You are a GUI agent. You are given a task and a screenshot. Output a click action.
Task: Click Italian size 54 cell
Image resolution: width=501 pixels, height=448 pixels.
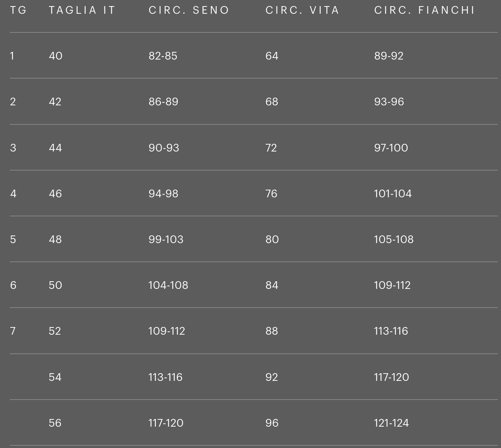coord(55,377)
